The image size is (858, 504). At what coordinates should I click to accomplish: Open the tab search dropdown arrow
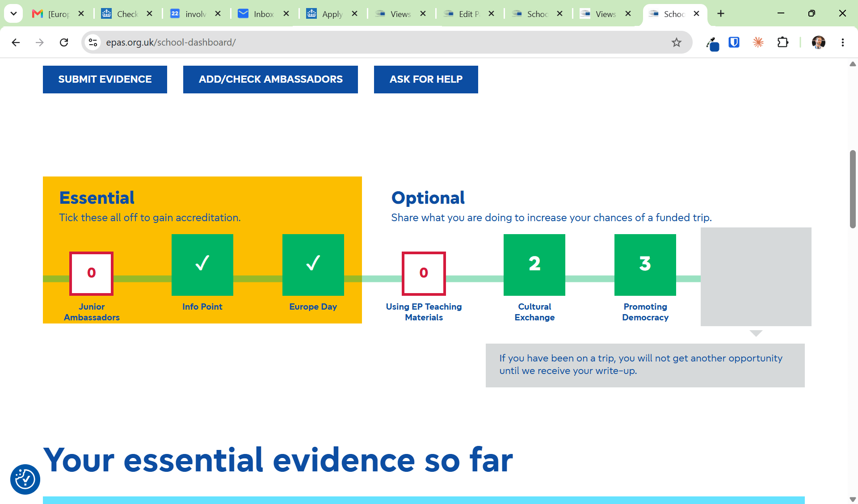coord(13,13)
